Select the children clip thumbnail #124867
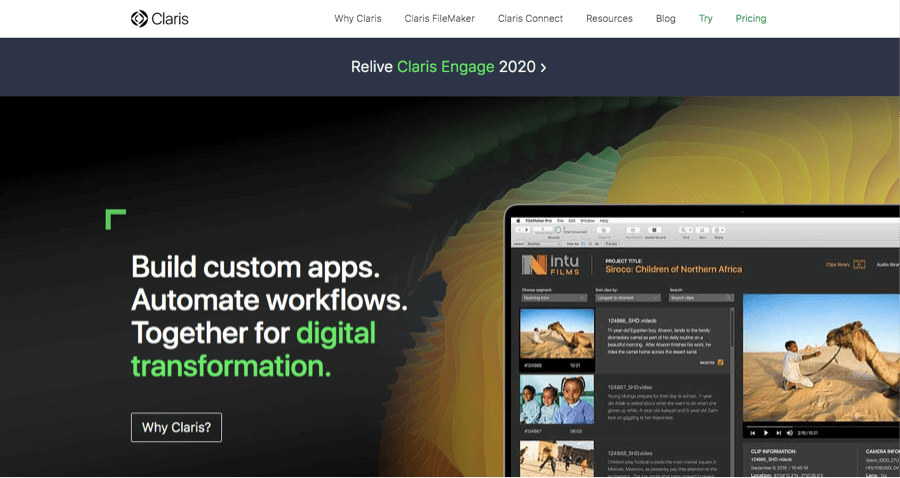Image resolution: width=900 pixels, height=478 pixels. click(557, 400)
